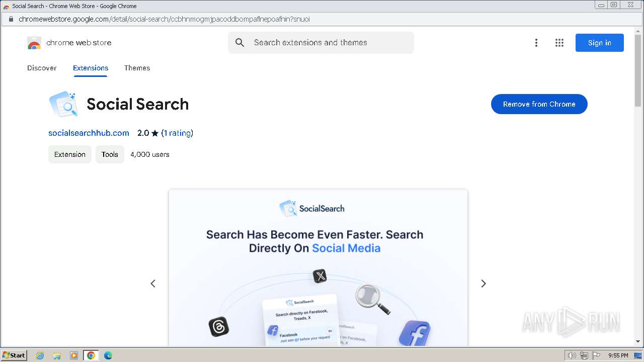Open the Google apps grid

[559, 43]
